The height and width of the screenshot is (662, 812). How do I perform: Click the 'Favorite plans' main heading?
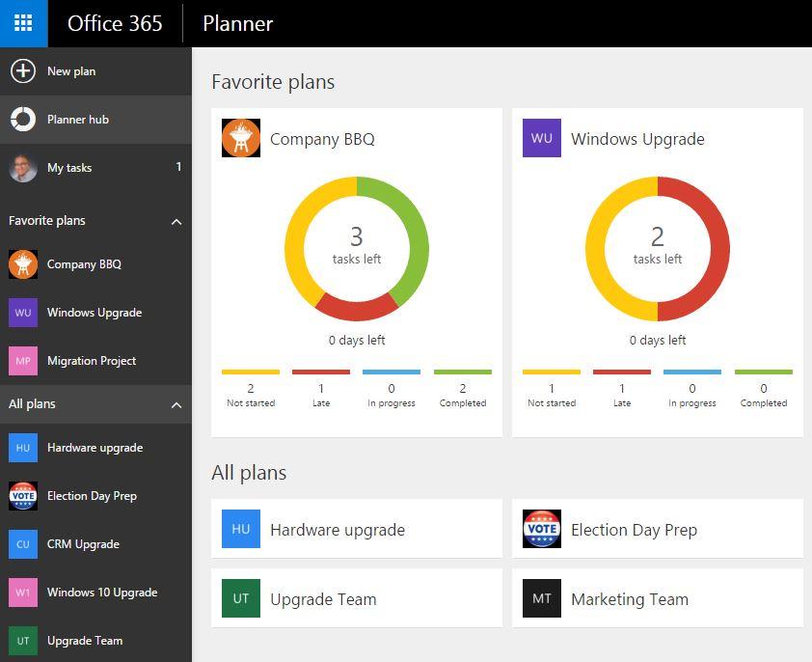tap(273, 82)
